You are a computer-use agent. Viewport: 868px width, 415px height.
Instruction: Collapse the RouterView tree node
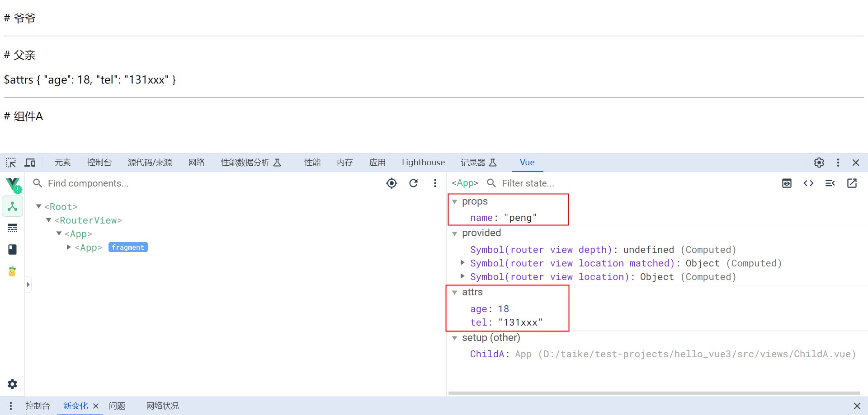[x=49, y=220]
